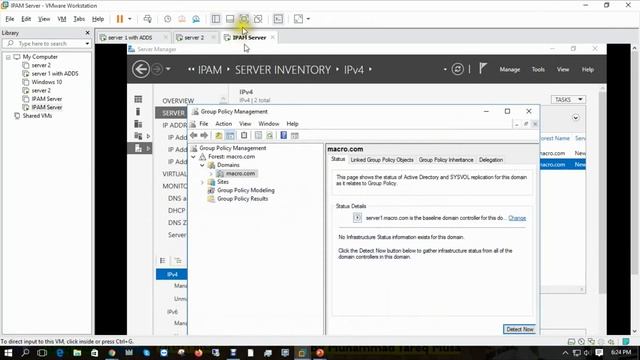The width and height of the screenshot is (640, 360).
Task: Expand the macro.com domain node
Action: pos(211,174)
